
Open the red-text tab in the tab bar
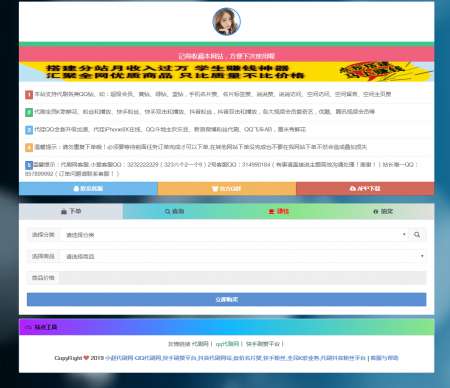(278, 211)
